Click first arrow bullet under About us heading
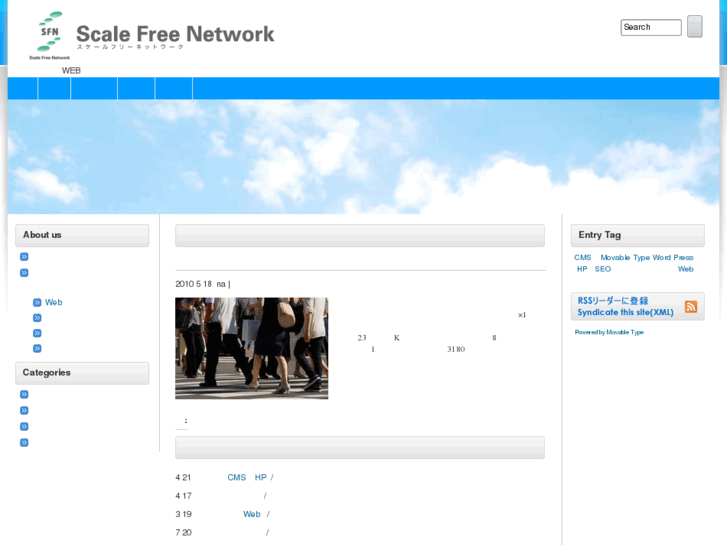 [24, 257]
